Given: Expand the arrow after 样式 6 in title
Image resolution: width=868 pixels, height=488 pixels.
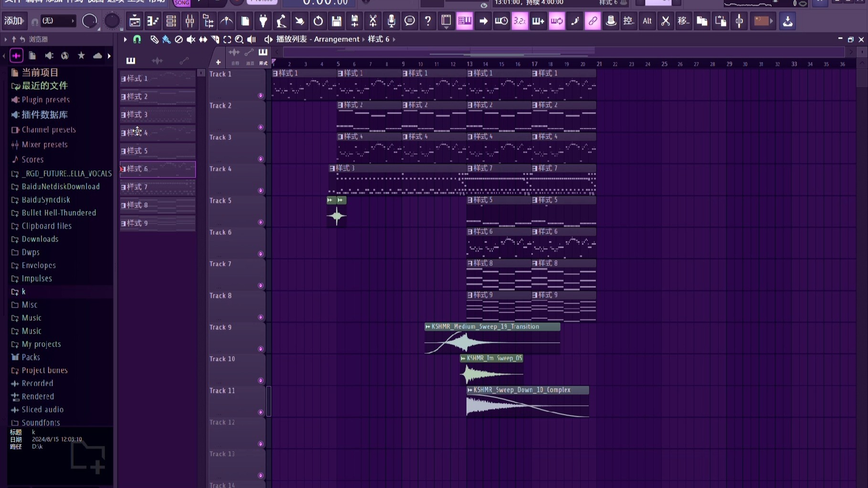Looking at the screenshot, I should [x=394, y=40].
